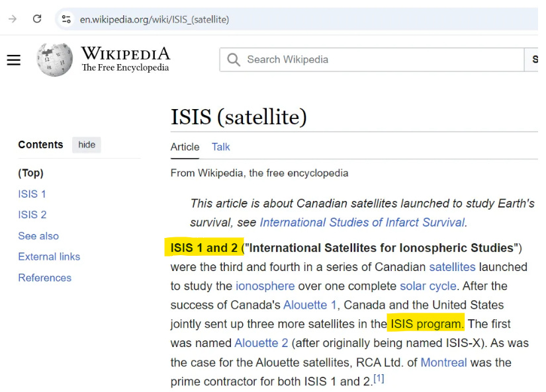Go to External links section
Screen dimensions: 546x392
pyautogui.click(x=49, y=256)
